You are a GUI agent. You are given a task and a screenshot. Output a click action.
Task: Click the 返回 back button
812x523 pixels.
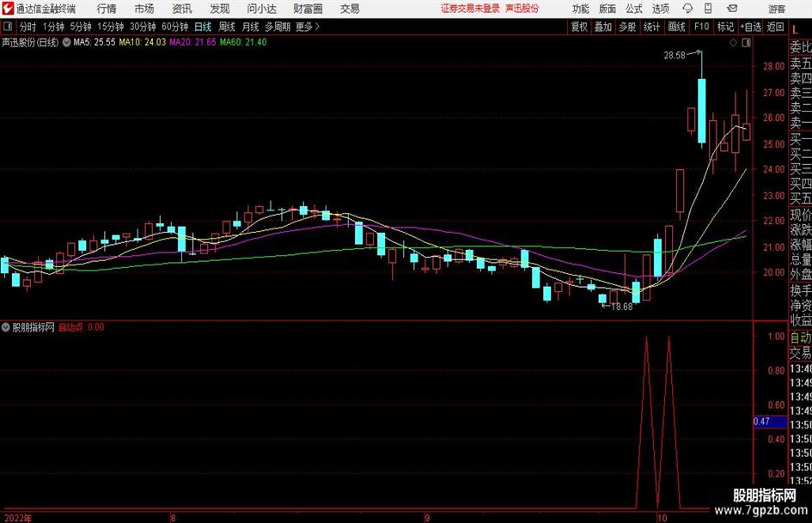pyautogui.click(x=775, y=27)
